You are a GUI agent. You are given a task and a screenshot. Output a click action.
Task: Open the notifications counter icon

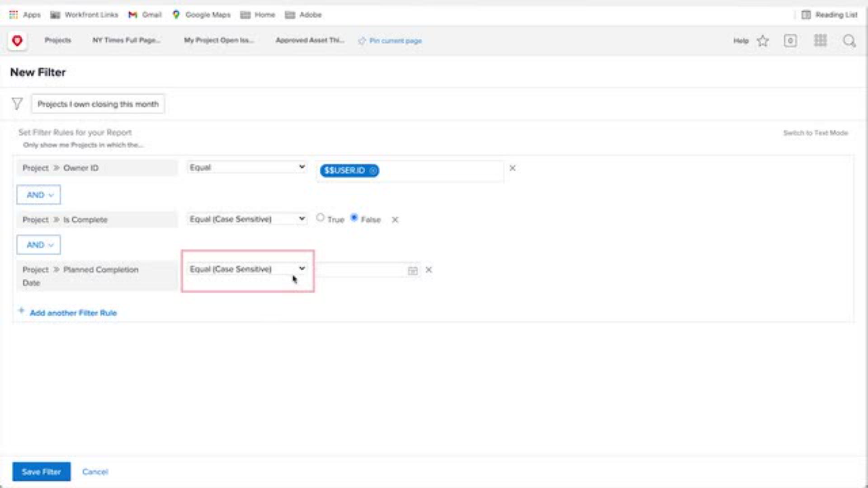(790, 41)
